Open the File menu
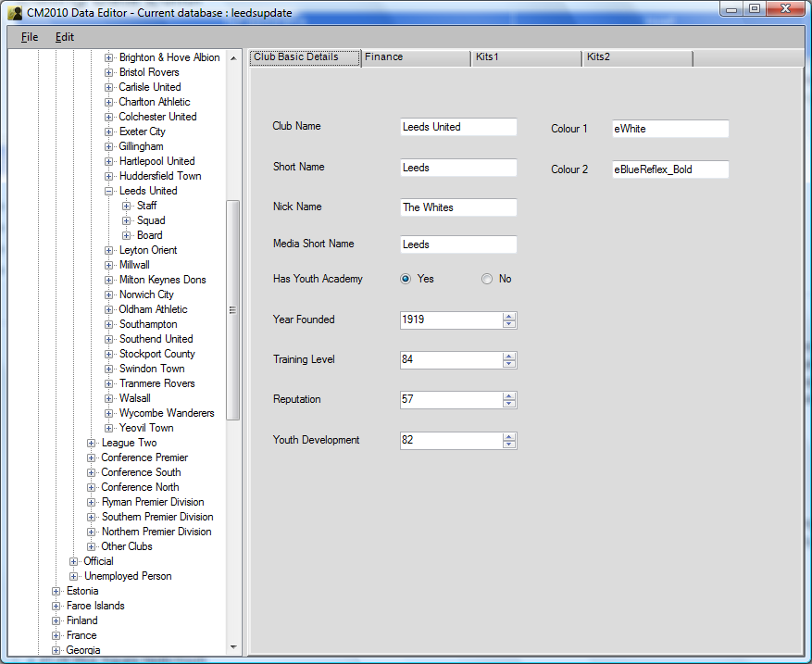The image size is (812, 664). tap(30, 37)
